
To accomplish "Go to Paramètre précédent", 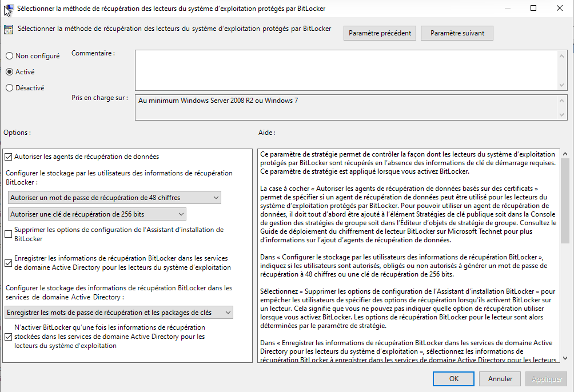I will pyautogui.click(x=380, y=33).
